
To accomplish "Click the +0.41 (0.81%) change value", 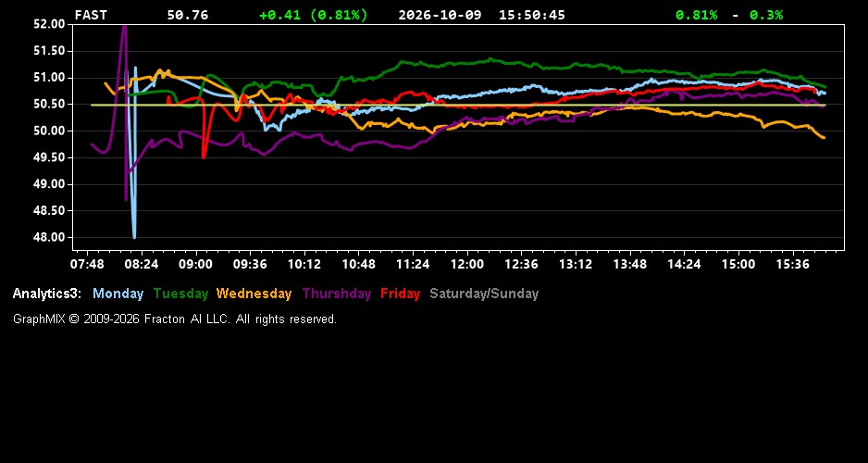I will pos(314,15).
